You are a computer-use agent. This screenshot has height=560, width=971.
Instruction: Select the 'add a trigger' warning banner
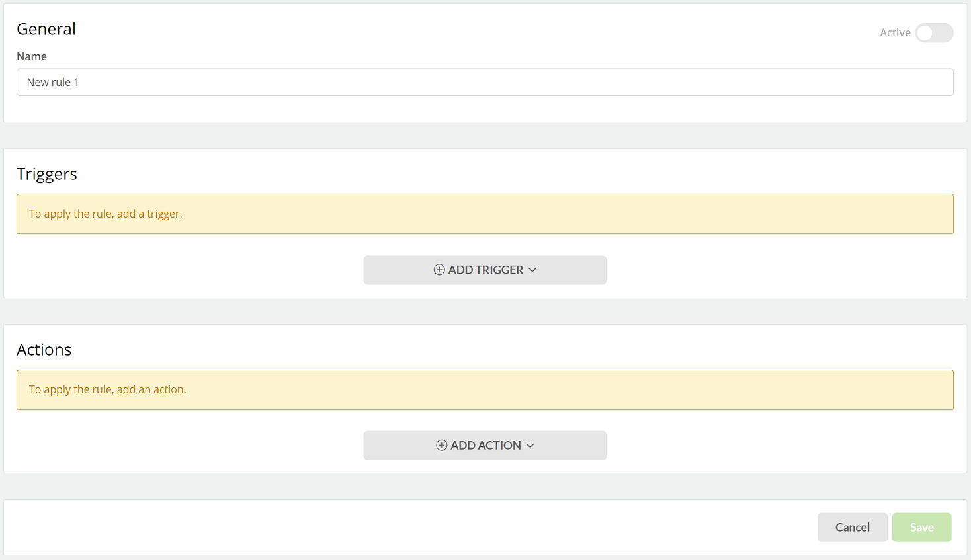click(x=485, y=214)
